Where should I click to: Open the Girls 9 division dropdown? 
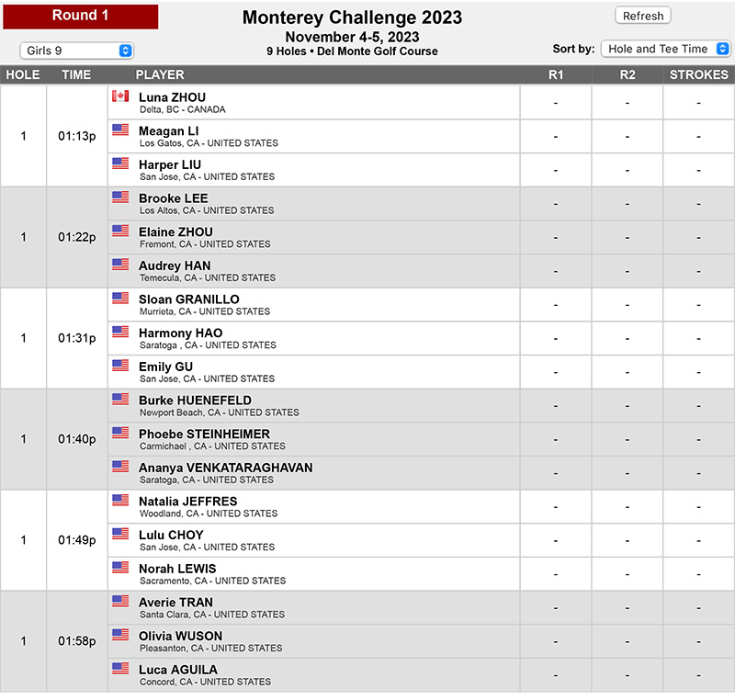[x=77, y=51]
